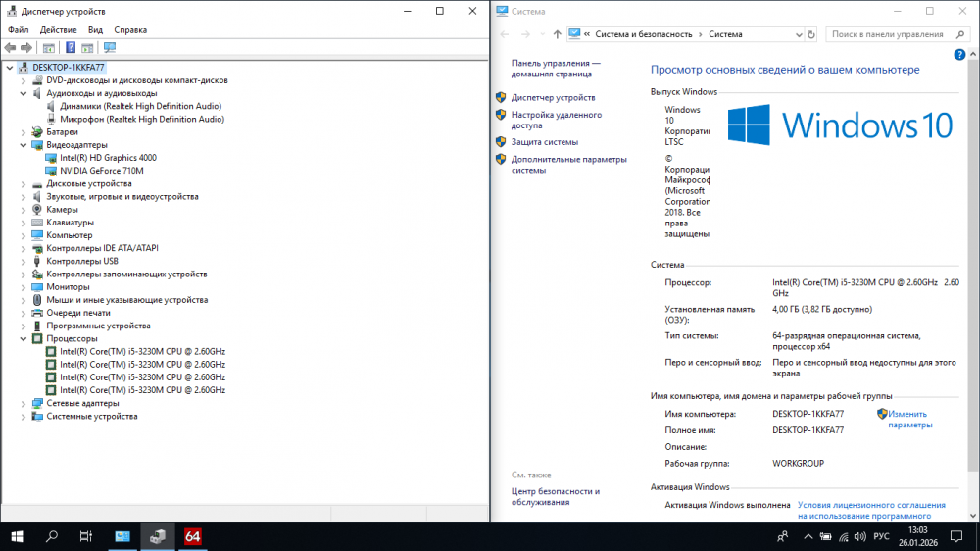Screen dimensions: 980x551
Task: Open the Вид menu in Device Manager
Action: click(95, 30)
